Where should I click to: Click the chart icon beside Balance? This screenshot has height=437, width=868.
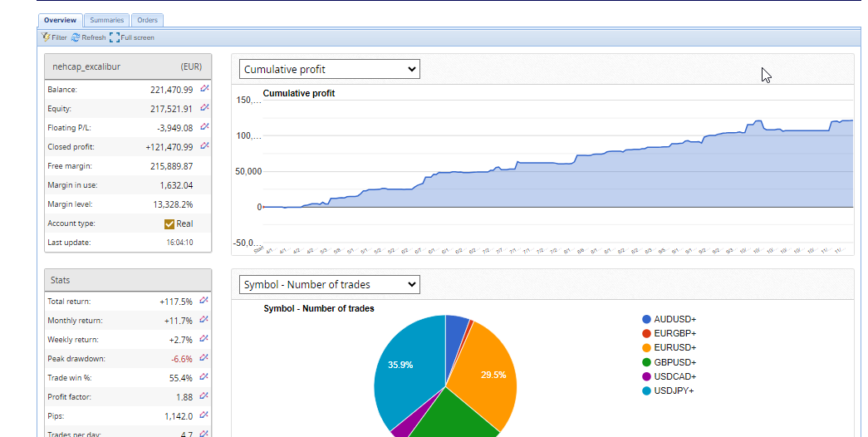pyautogui.click(x=204, y=88)
